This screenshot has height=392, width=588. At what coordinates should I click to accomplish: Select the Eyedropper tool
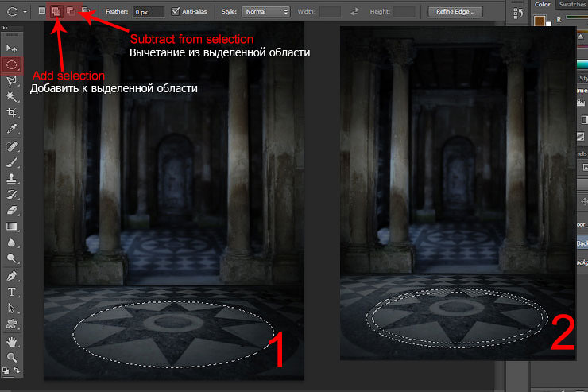pyautogui.click(x=12, y=129)
